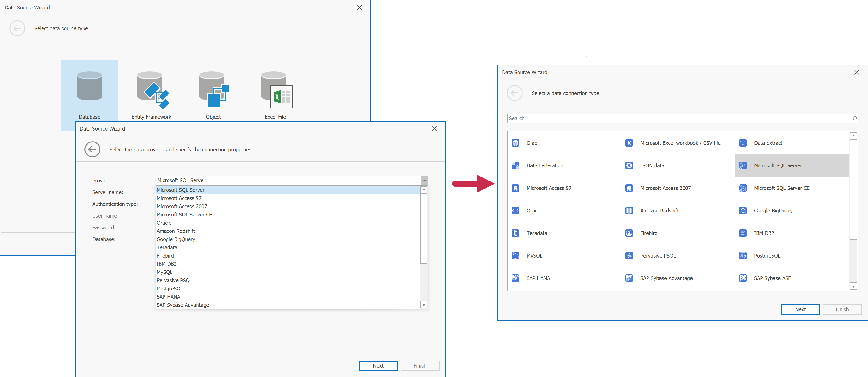The width and height of the screenshot is (868, 377).
Task: Click connection type list scroll-up arrow
Action: tap(853, 136)
